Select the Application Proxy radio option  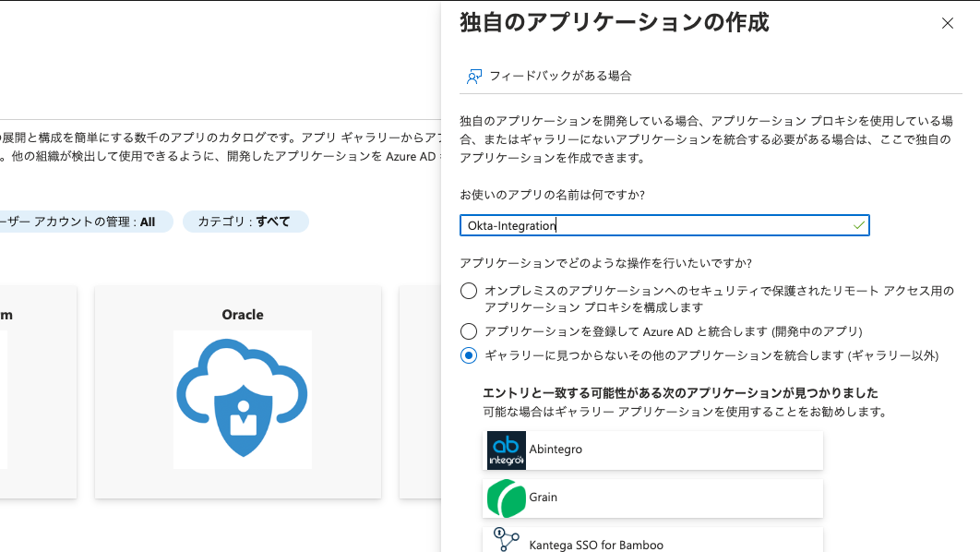468,290
